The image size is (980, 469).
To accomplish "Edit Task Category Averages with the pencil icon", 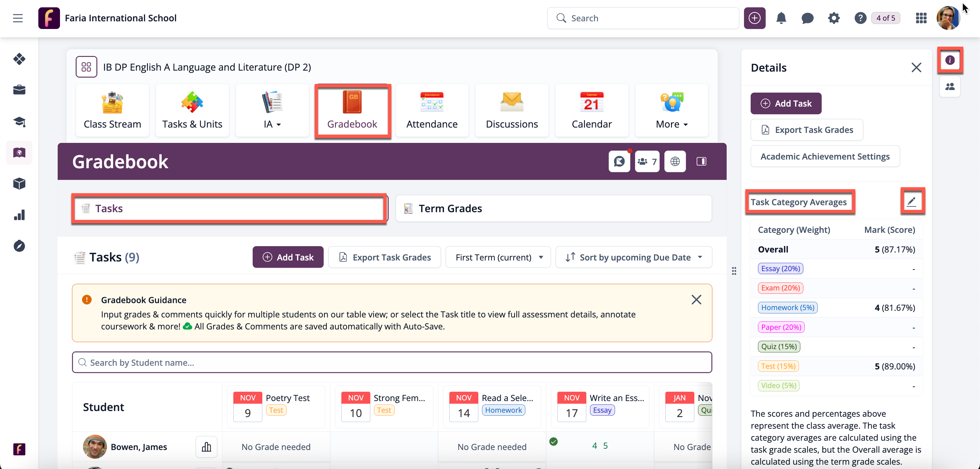I will pos(912,202).
